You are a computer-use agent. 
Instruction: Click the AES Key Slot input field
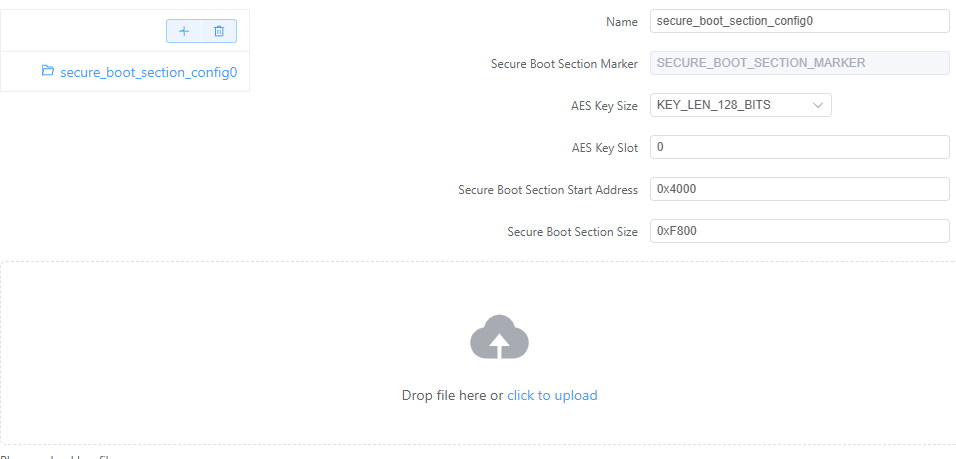point(800,148)
